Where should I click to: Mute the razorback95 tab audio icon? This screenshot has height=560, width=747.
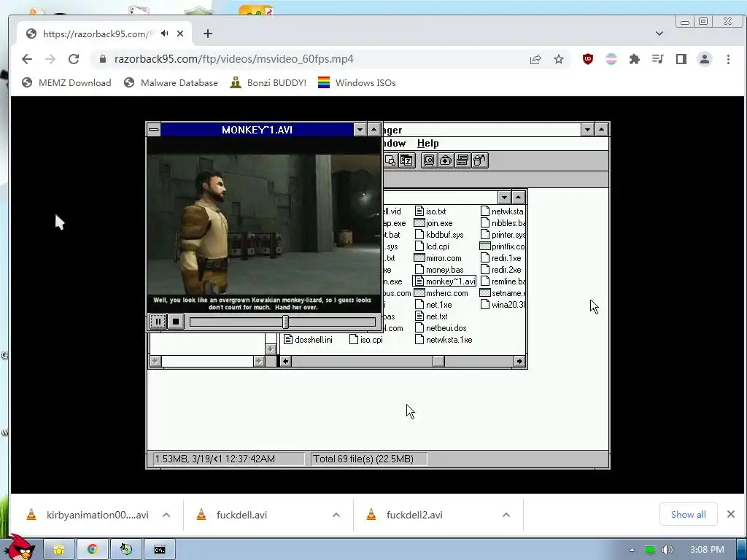coord(164,34)
